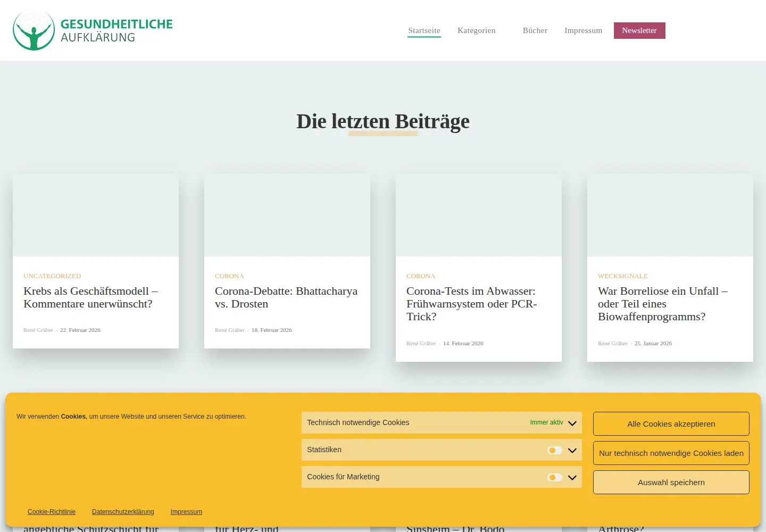Click thumbnail of Krebs als Geschäftsmodell card

tap(96, 215)
